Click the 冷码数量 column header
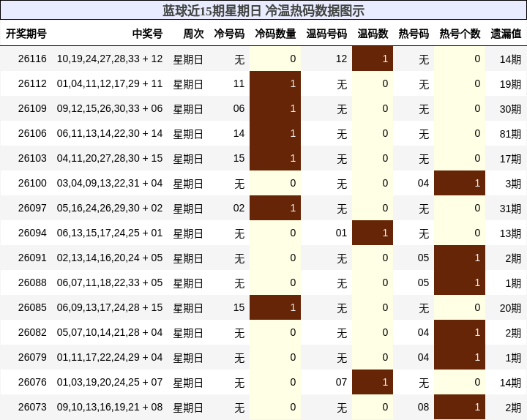The image size is (527, 420). coord(275,34)
